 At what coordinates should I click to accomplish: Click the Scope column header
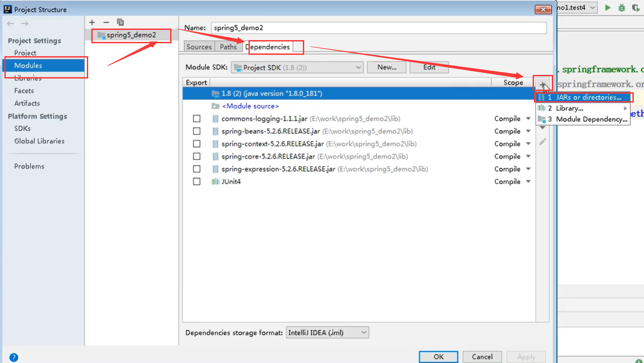[513, 82]
